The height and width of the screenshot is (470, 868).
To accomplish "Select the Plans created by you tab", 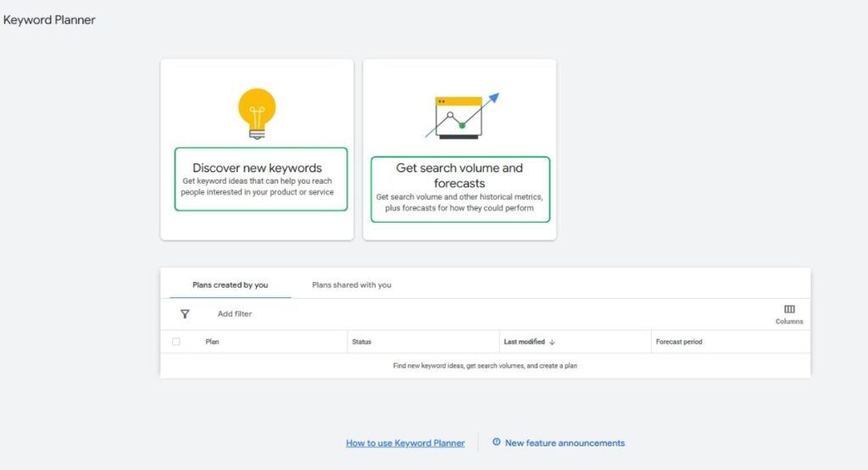I will (231, 285).
